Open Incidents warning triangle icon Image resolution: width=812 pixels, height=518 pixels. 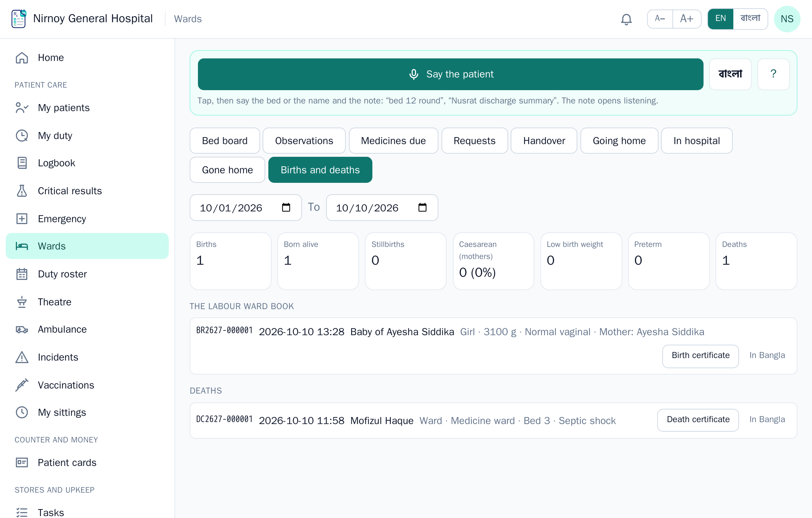pyautogui.click(x=22, y=357)
